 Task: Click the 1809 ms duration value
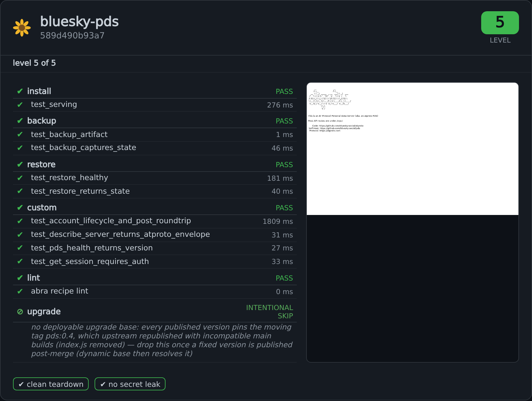pos(278,221)
